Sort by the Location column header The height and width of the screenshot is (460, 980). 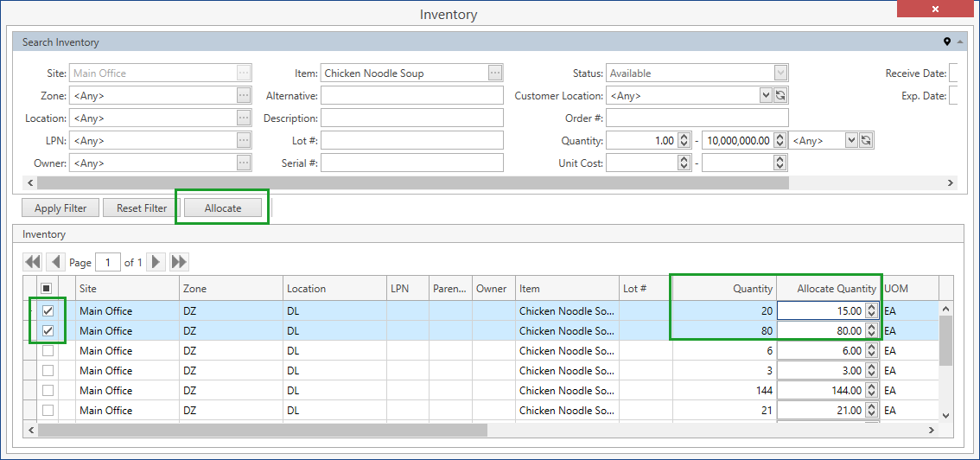[x=334, y=289]
